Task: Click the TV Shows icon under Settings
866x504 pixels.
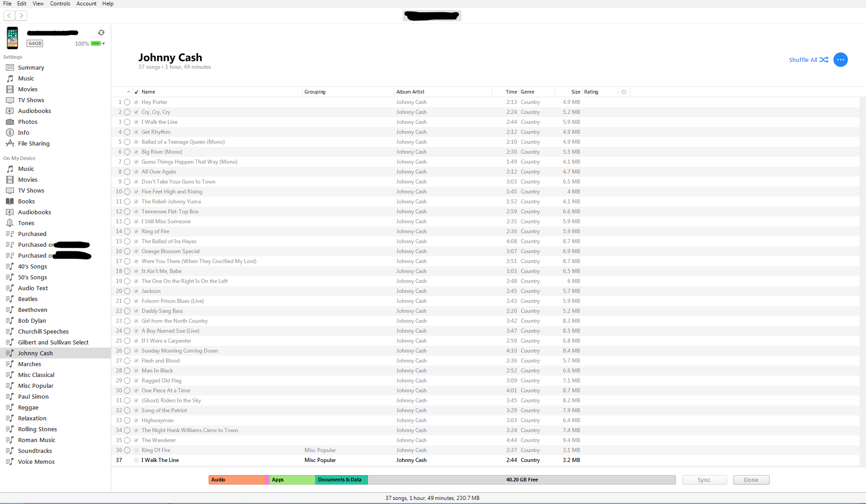Action: click(10, 100)
